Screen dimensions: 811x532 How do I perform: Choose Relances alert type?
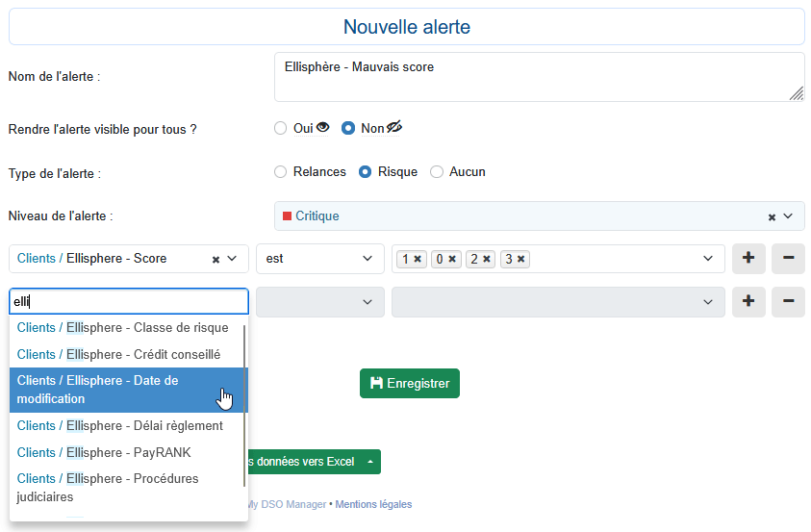tap(280, 171)
